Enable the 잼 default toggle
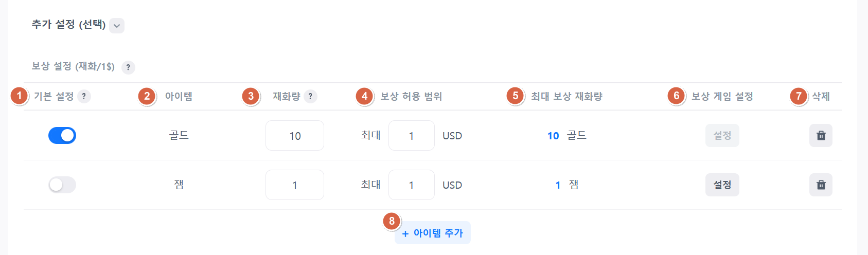The width and height of the screenshot is (868, 255). click(62, 185)
